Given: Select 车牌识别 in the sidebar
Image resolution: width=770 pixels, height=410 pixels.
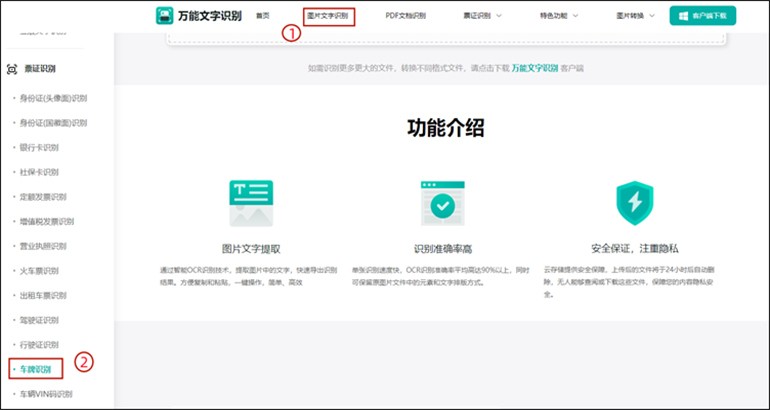Looking at the screenshot, I should click(x=35, y=369).
